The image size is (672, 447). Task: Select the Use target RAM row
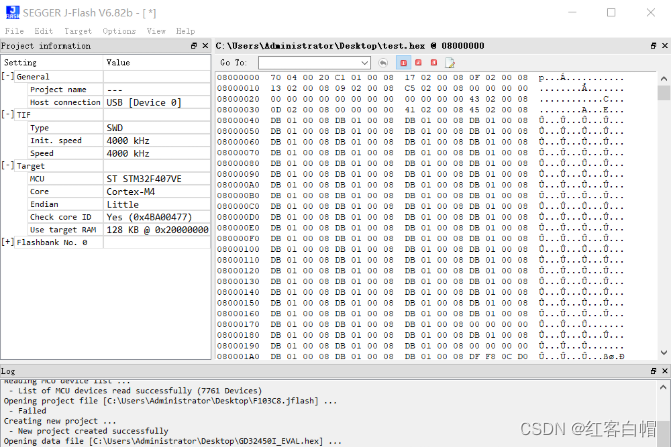119,230
